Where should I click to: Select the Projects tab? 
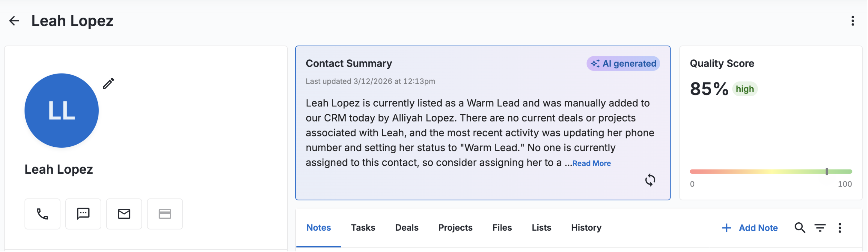456,228
